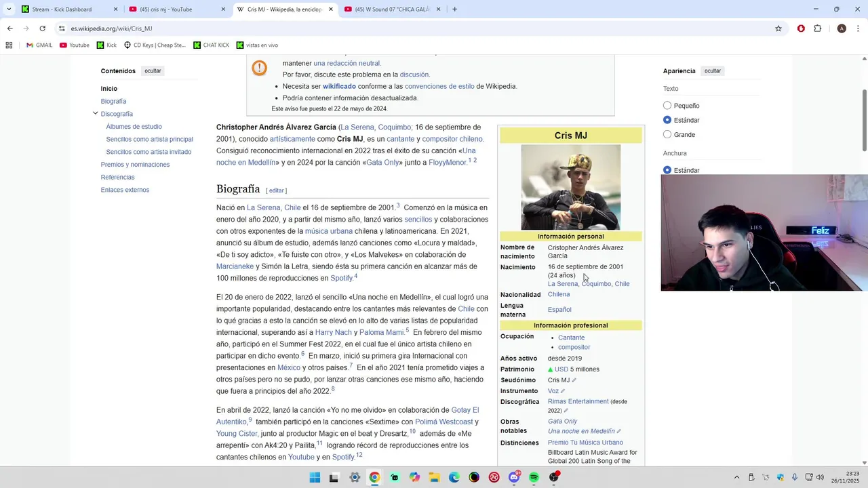
Task: Jump to Inicio in contents
Action: click(109, 89)
